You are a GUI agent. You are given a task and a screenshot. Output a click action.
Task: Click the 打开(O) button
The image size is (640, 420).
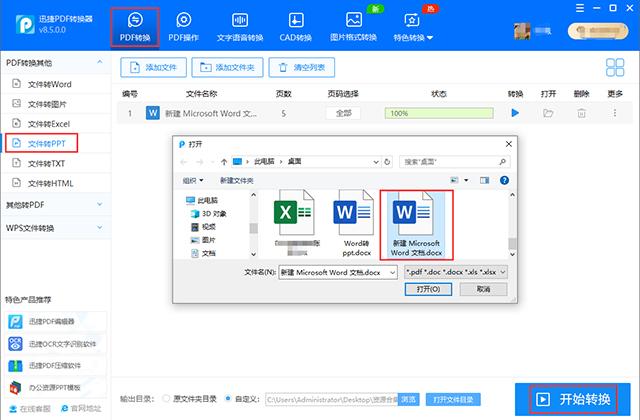pos(428,289)
